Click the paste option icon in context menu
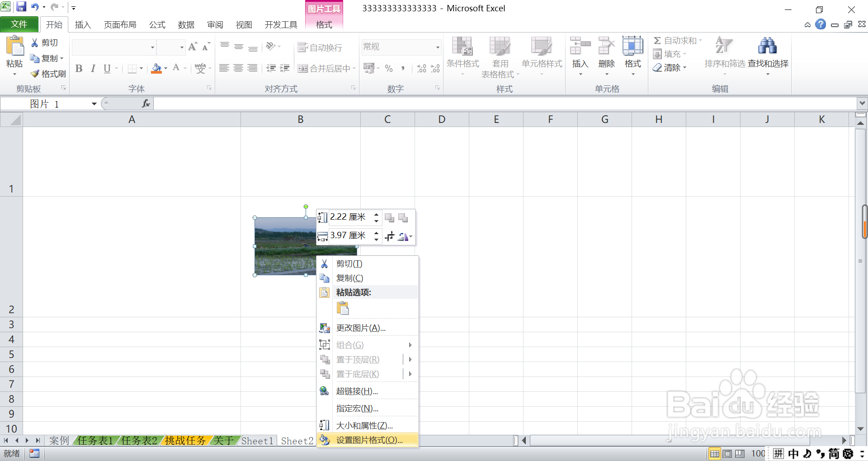Screen dimensions: 868x461 point(343,308)
